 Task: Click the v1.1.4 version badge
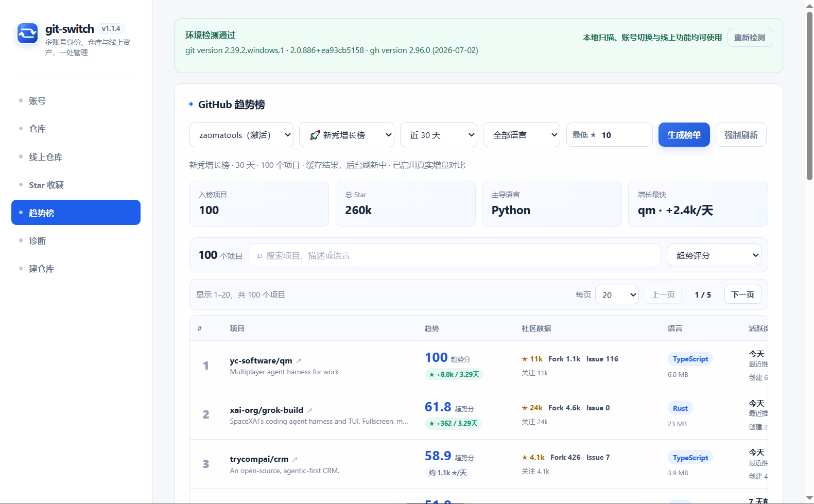click(x=111, y=29)
